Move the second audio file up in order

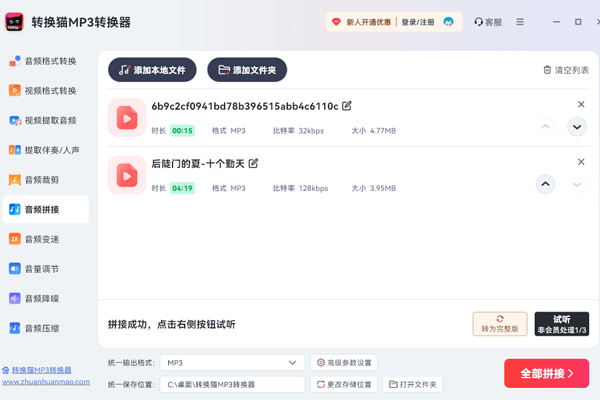(x=545, y=184)
